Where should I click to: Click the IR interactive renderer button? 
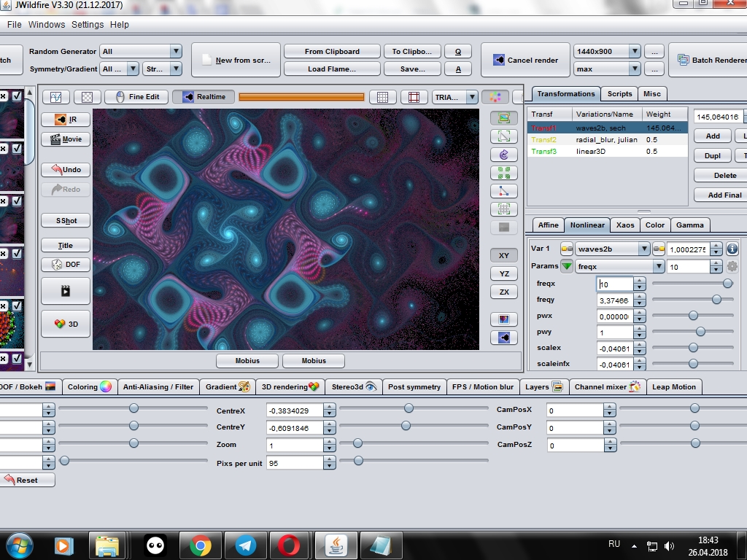click(66, 120)
